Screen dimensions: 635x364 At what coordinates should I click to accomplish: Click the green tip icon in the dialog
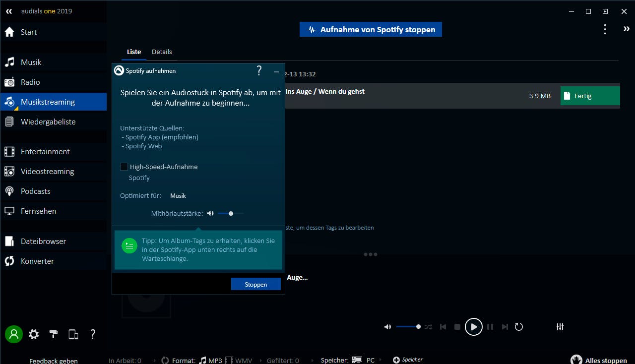[x=129, y=245]
